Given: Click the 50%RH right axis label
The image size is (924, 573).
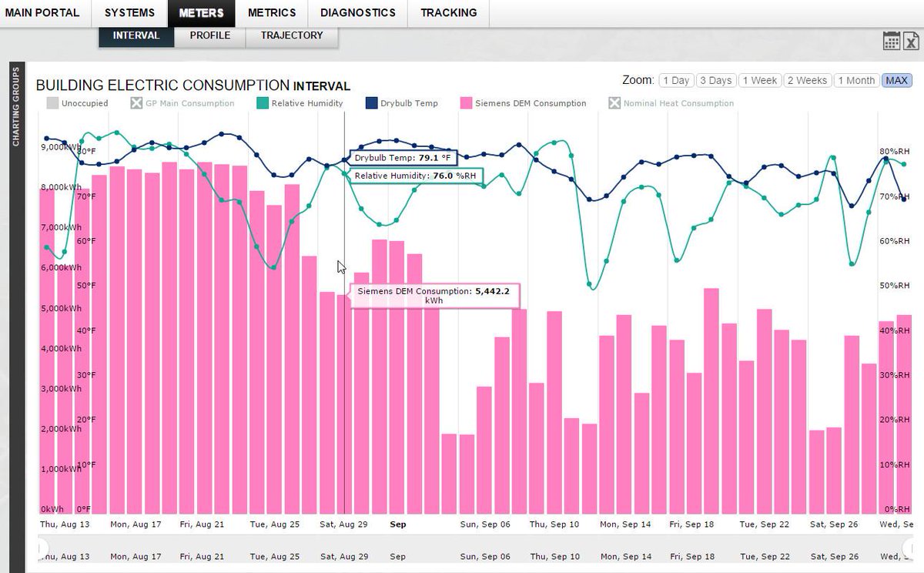Looking at the screenshot, I should (896, 286).
